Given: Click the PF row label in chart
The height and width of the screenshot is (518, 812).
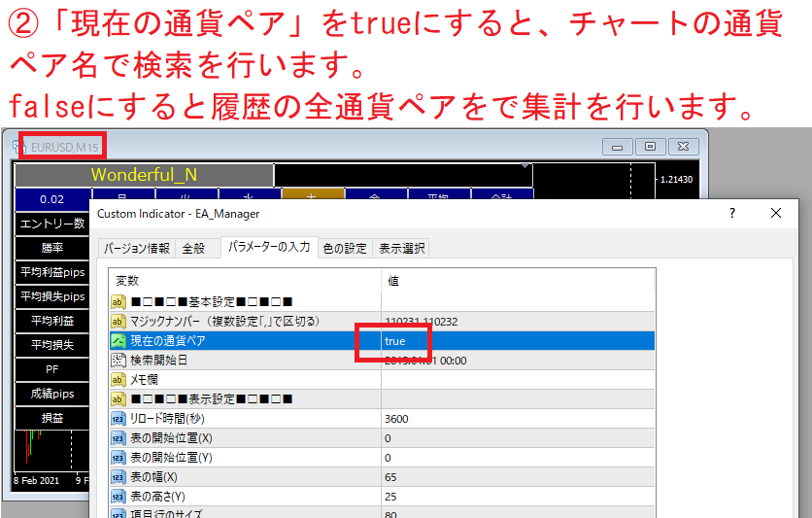Looking at the screenshot, I should tap(51, 370).
